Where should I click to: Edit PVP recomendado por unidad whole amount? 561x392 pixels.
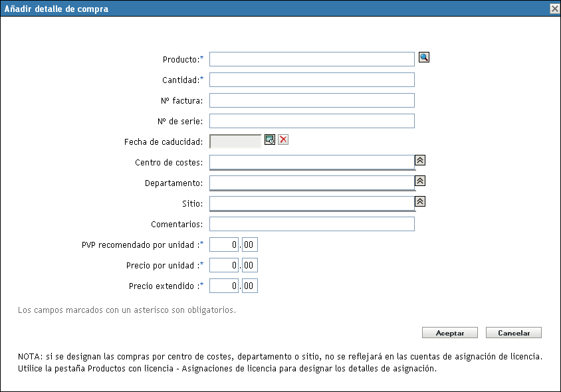(x=224, y=245)
